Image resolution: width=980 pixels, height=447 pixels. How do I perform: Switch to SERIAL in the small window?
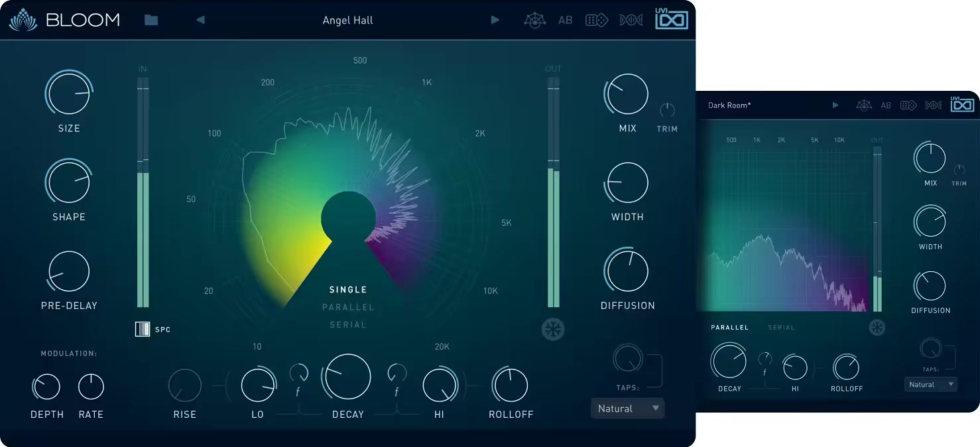781,328
